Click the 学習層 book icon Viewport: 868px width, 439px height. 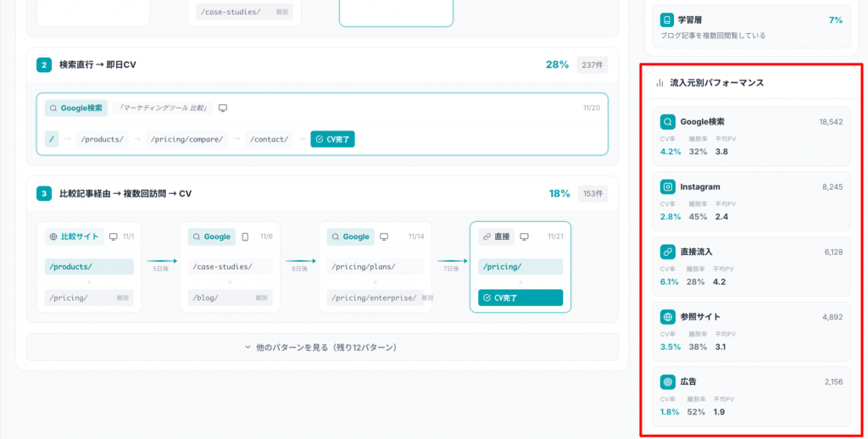(668, 19)
